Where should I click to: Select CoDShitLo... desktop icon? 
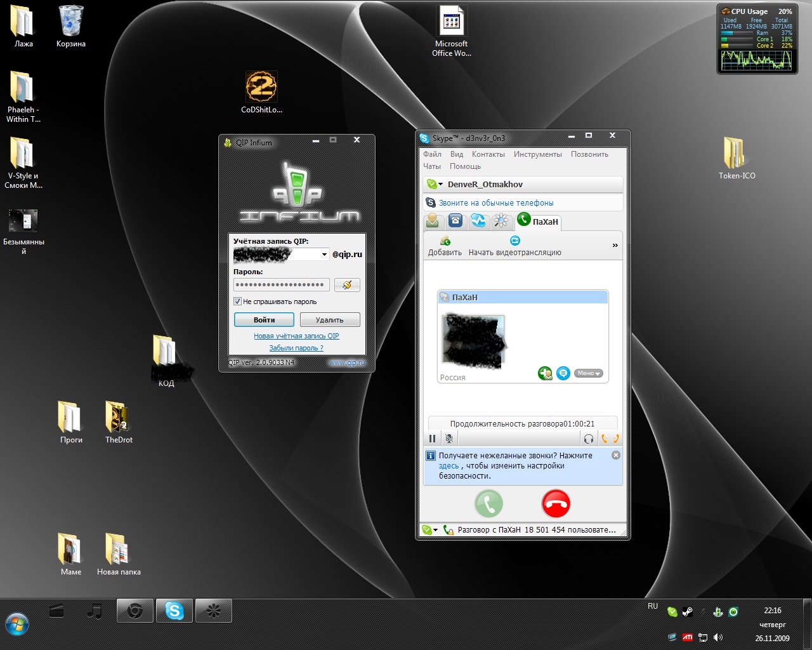pyautogui.click(x=261, y=92)
